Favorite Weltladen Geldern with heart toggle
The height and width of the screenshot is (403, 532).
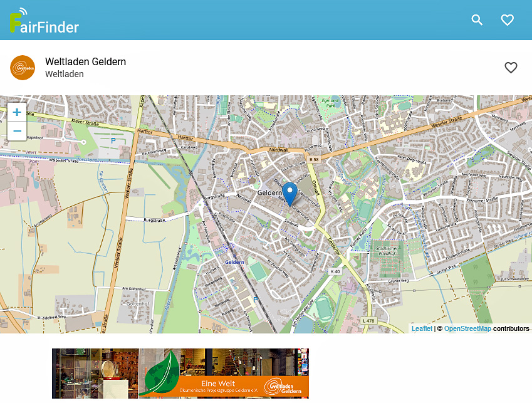[511, 68]
